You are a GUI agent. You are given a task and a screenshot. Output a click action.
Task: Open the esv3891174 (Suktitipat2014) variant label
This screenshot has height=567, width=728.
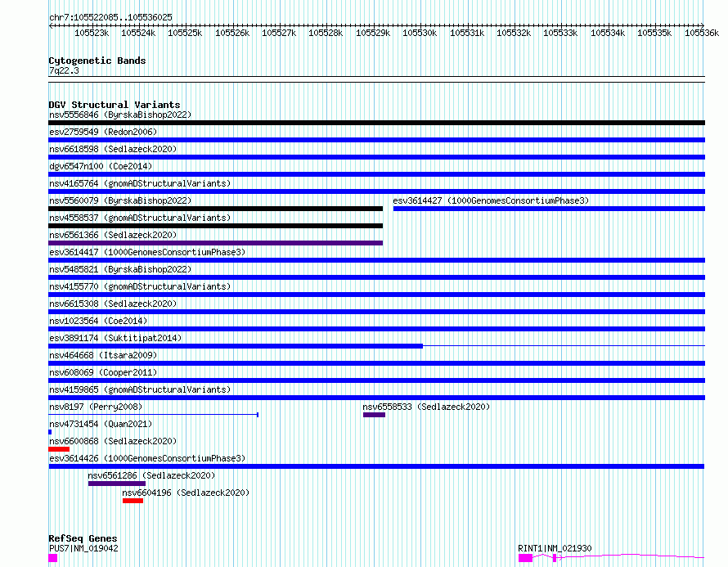tap(115, 338)
